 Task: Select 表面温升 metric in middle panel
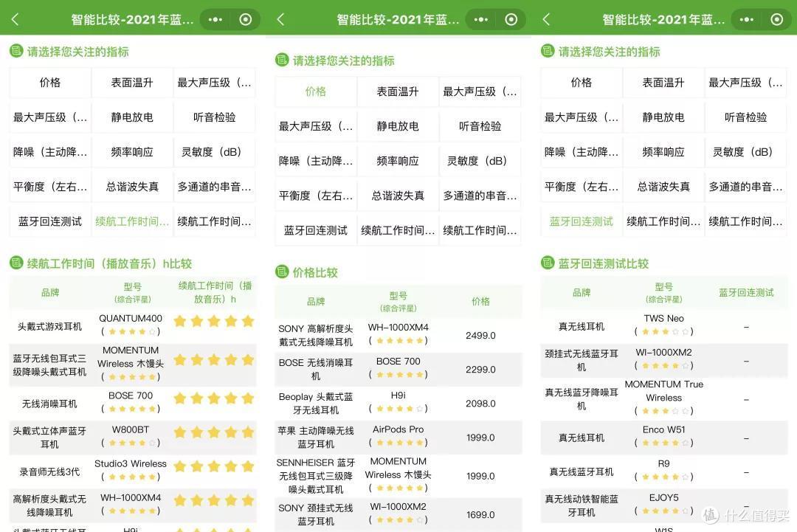pyautogui.click(x=398, y=91)
